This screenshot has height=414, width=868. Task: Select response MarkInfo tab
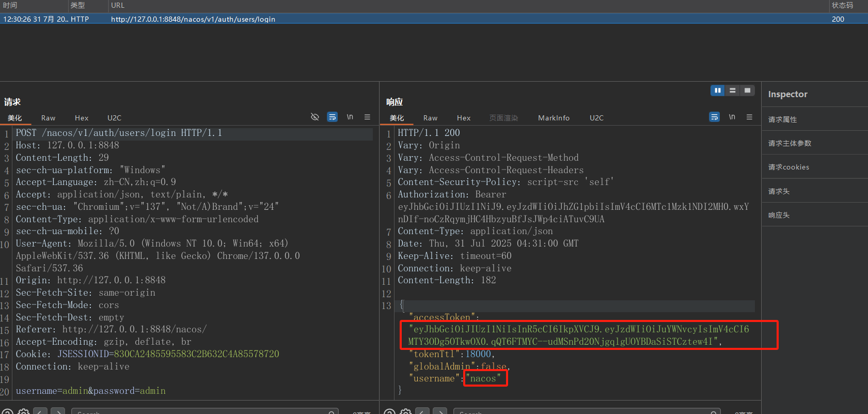coord(554,118)
